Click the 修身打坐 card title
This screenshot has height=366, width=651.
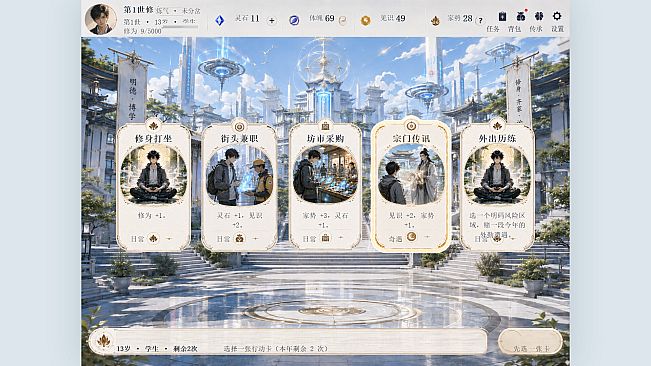point(154,139)
